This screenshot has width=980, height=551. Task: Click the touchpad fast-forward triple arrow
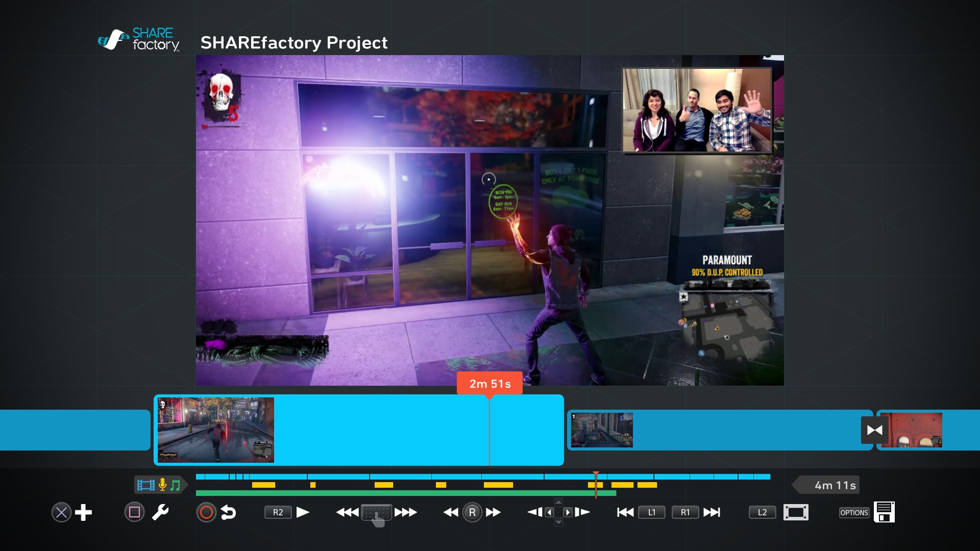406,512
